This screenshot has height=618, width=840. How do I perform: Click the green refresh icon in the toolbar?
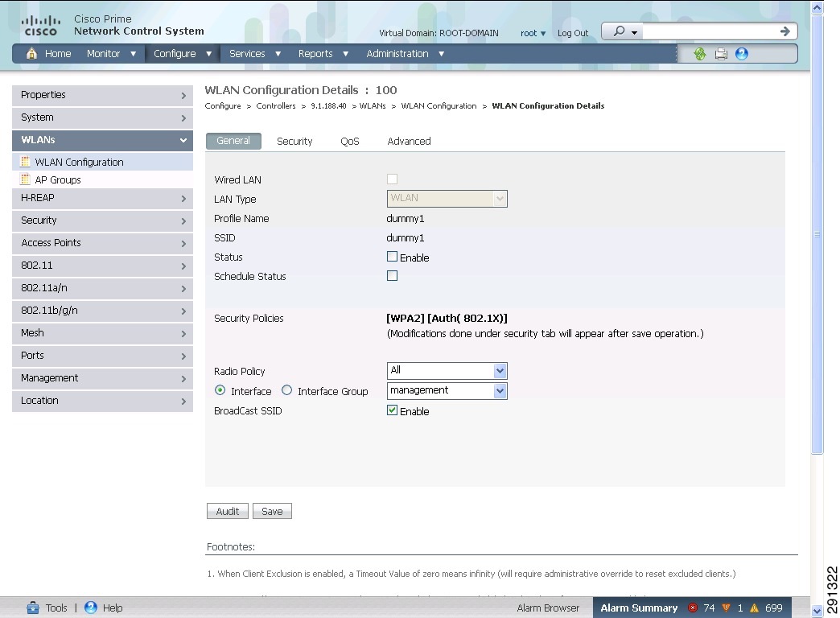pos(699,54)
